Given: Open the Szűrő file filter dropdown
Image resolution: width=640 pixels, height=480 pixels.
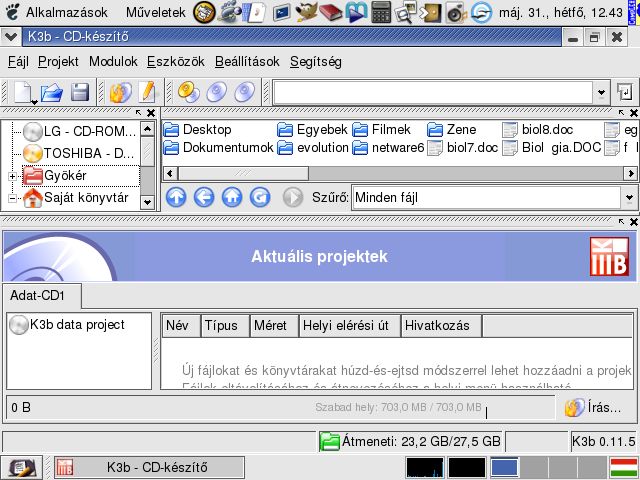Looking at the screenshot, I should tap(628, 198).
